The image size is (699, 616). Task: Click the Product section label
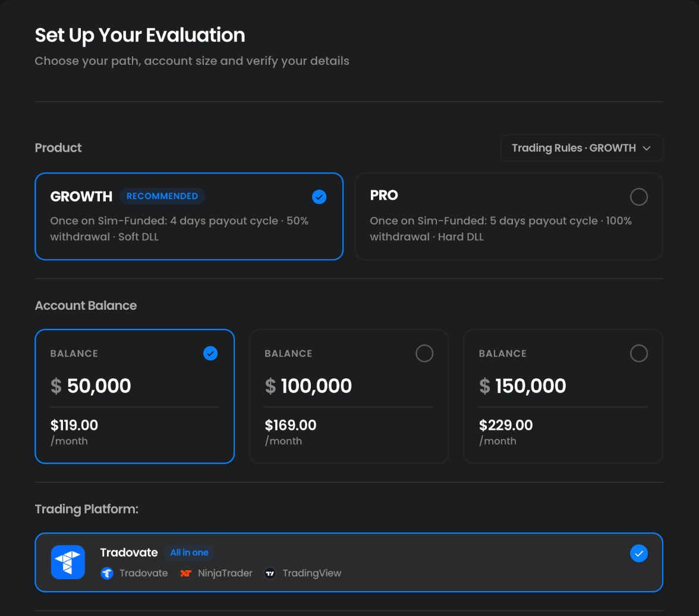[x=58, y=147]
